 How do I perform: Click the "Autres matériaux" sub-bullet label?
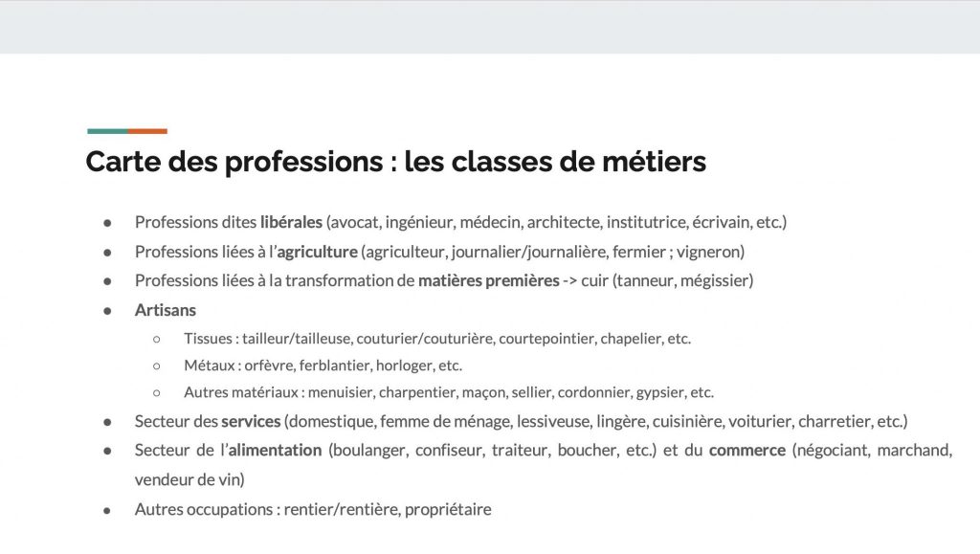pyautogui.click(x=239, y=392)
